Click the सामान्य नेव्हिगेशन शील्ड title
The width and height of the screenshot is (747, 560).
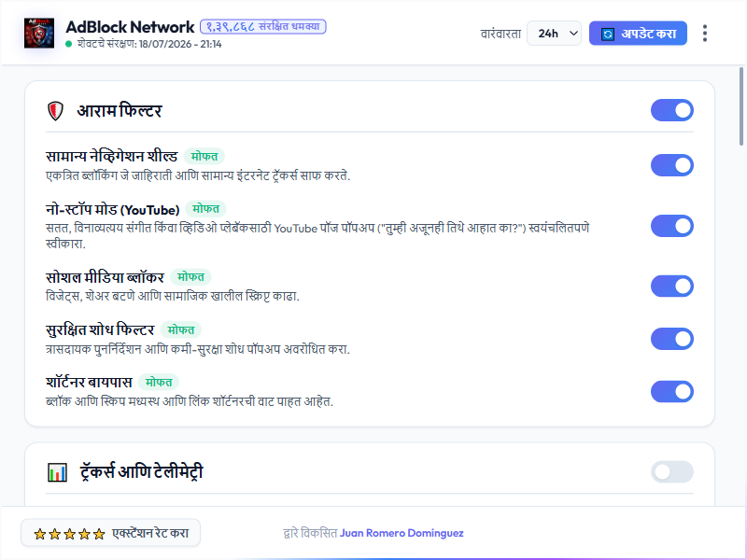click(111, 156)
